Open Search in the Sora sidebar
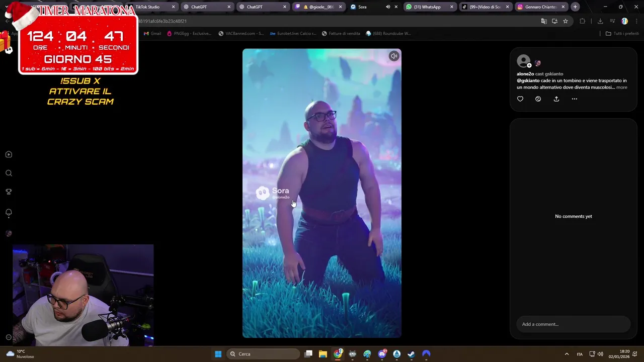 (x=9, y=173)
